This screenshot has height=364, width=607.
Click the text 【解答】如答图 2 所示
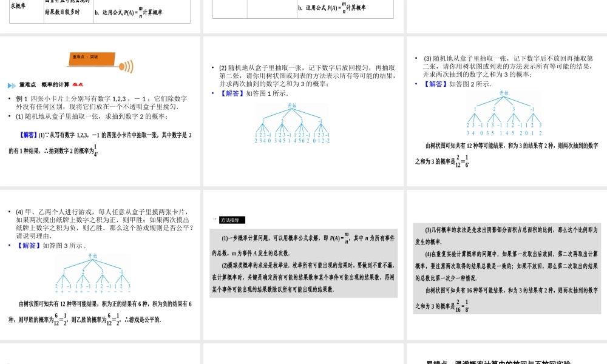pyautogui.click(x=457, y=84)
